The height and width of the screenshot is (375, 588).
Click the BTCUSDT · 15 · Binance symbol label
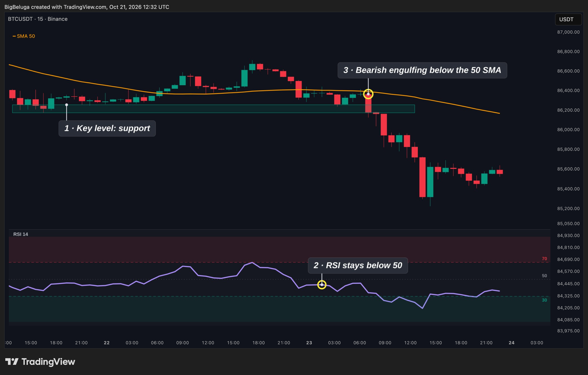coord(38,19)
